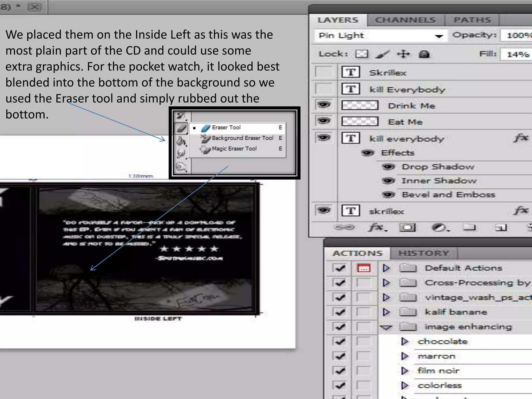
Task: Hide the Drink Me layer
Action: pos(324,105)
